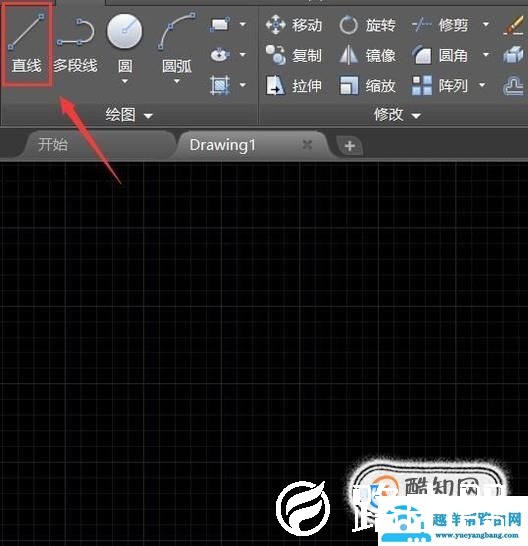Click the rectangle draw icon
This screenshot has height=546, width=528.
pyautogui.click(x=220, y=25)
